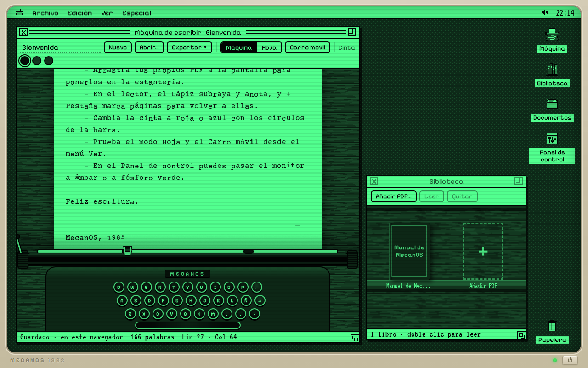Click the Bienvenida document title field

click(62, 47)
